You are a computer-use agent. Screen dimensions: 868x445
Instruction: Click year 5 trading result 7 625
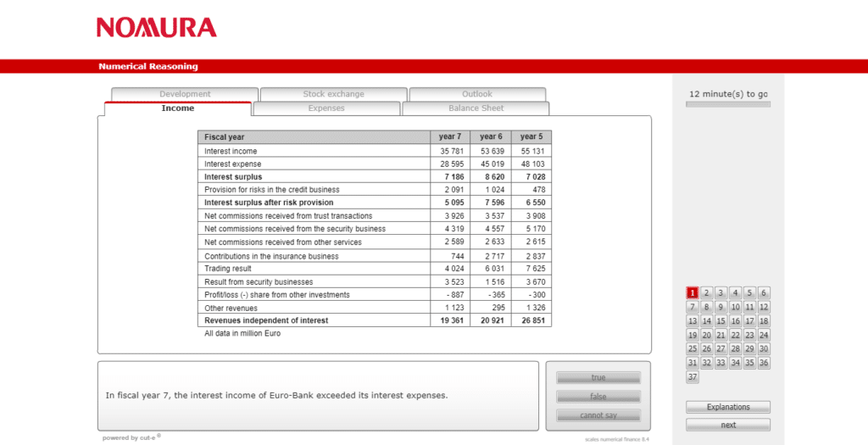click(x=535, y=269)
